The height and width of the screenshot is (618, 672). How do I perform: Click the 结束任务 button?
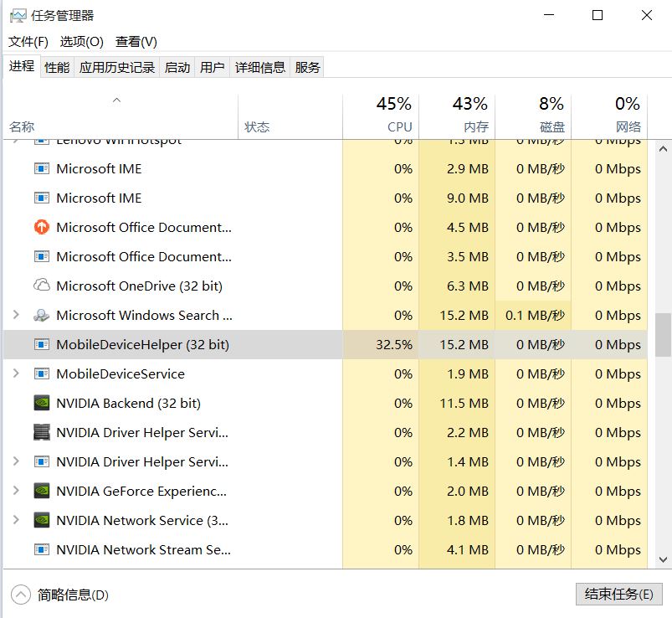pyautogui.click(x=618, y=593)
